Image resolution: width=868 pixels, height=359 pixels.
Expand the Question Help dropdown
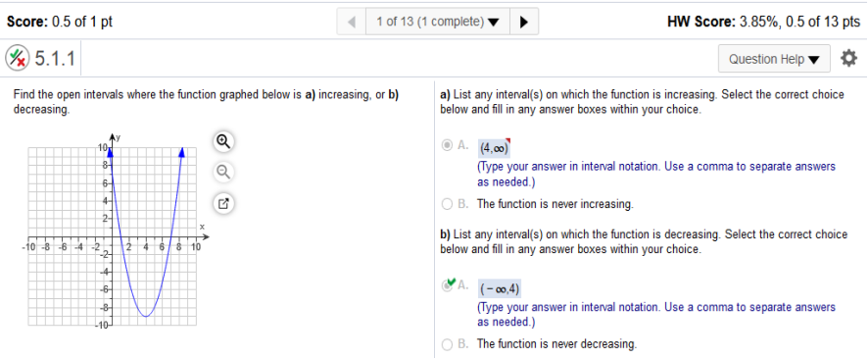click(x=774, y=59)
